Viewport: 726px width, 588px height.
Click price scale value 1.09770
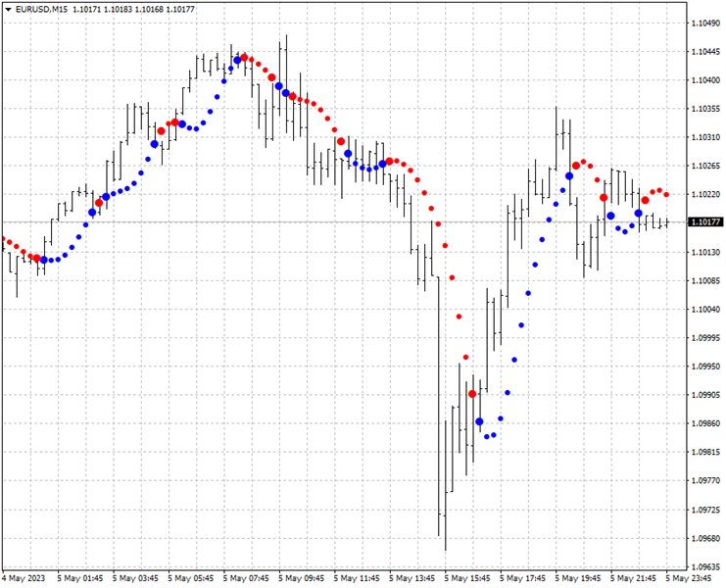(705, 481)
